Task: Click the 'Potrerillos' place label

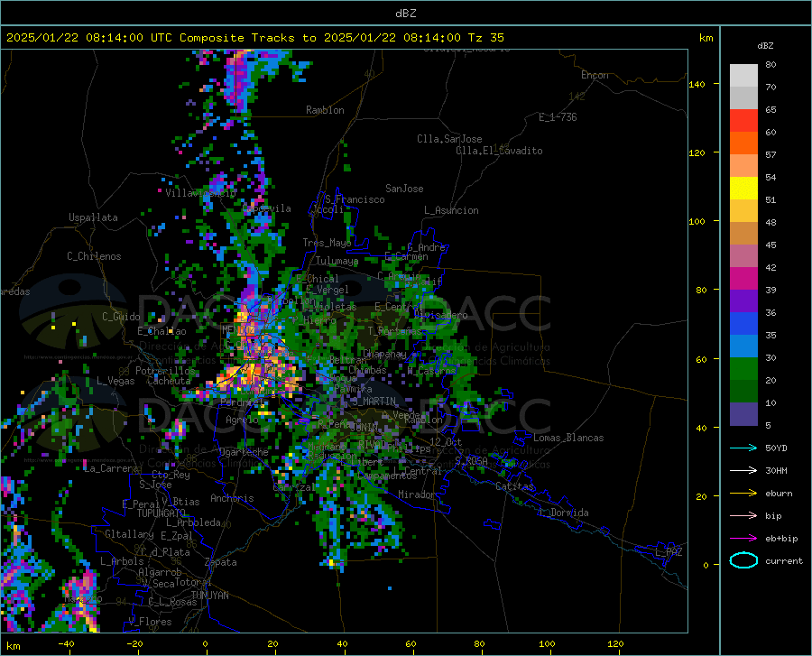Action: (165, 371)
